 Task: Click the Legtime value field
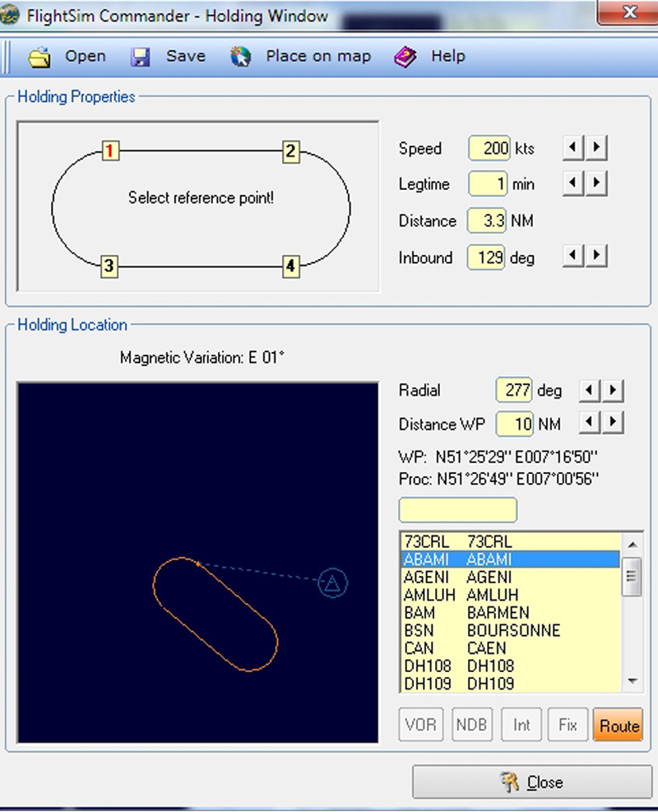[x=488, y=183]
